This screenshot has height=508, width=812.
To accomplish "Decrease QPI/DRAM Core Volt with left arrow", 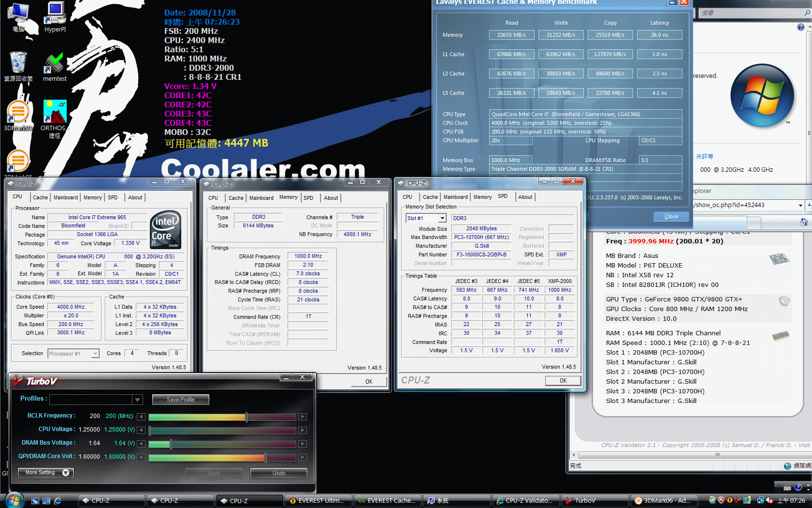I will pos(141,457).
